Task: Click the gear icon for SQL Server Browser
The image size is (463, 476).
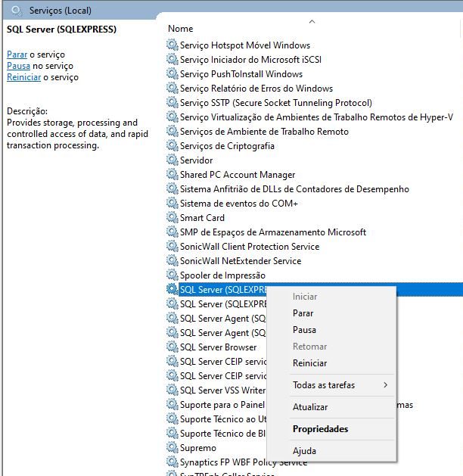Action: [x=172, y=347]
